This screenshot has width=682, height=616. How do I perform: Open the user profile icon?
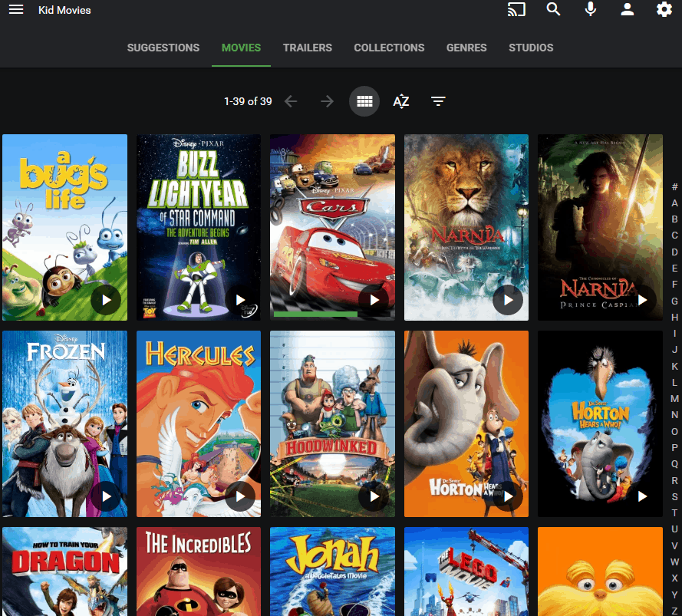(628, 9)
